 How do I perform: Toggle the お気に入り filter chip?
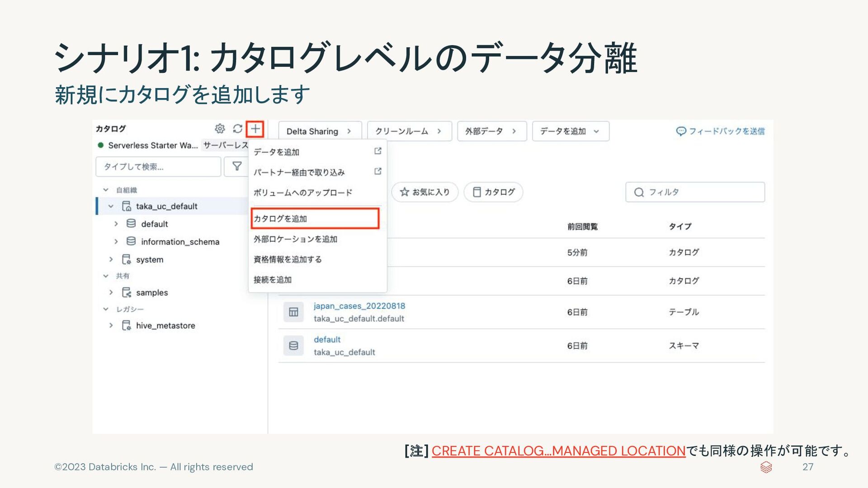click(x=425, y=192)
